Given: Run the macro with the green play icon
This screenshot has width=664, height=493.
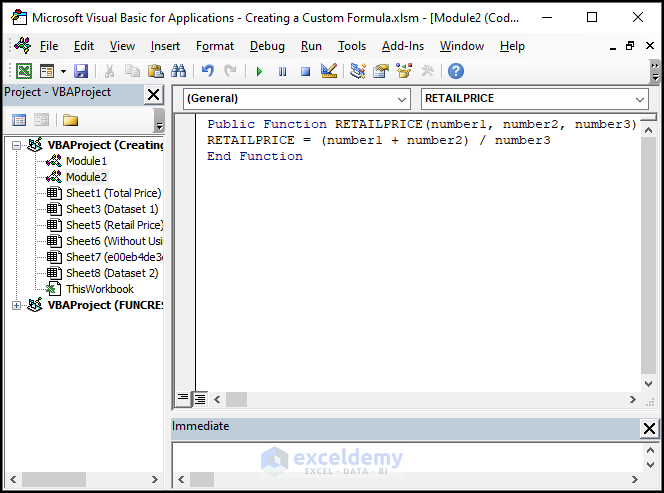Looking at the screenshot, I should (259, 71).
